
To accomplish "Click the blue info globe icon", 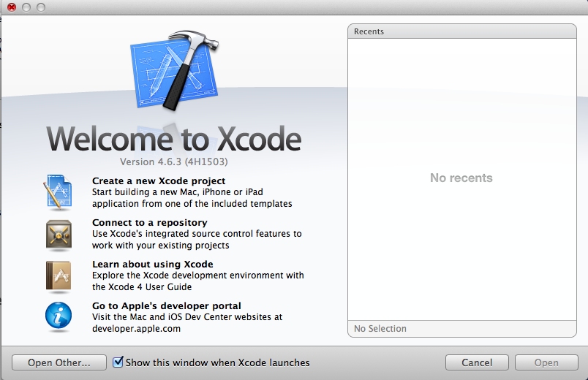I will [59, 316].
